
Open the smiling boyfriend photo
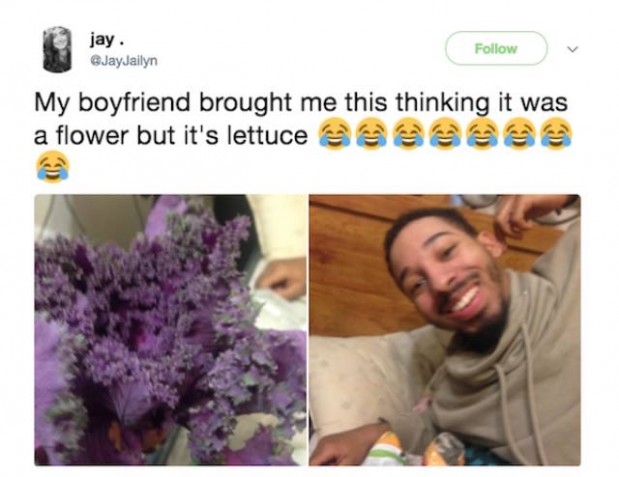point(445,330)
